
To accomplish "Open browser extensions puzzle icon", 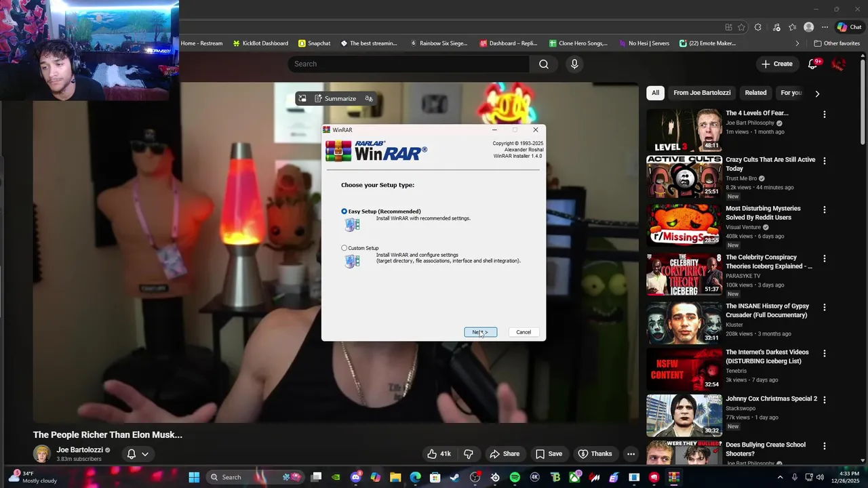I will click(758, 27).
